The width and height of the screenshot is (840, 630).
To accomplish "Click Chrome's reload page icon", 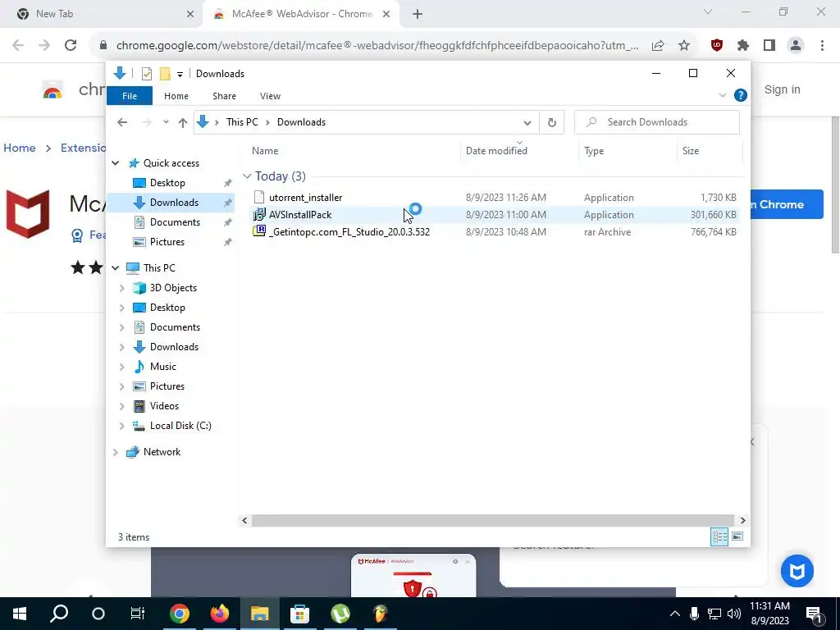I will (71, 46).
